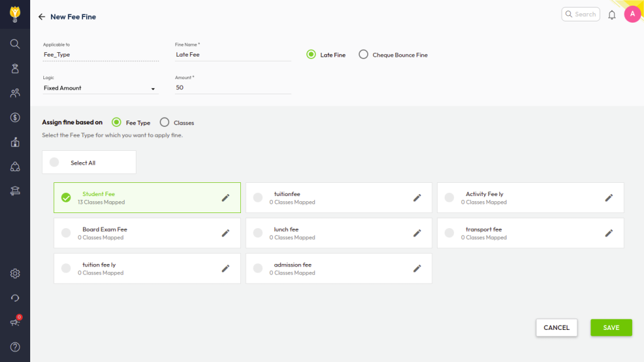Check the Board Exam Fee option
The width and height of the screenshot is (644, 362).
66,233
